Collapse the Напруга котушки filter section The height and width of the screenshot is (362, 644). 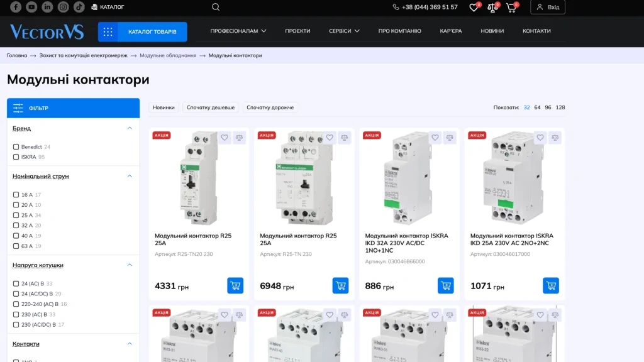[x=130, y=265]
